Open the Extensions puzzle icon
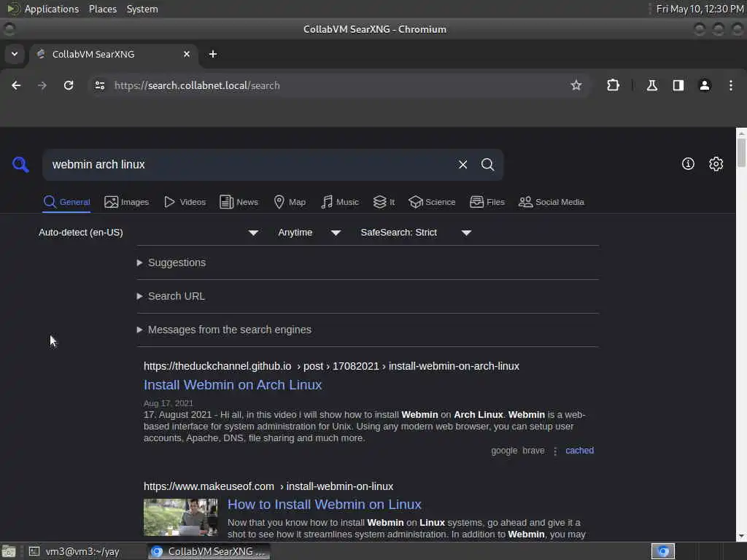Viewport: 747px width, 560px height. tap(613, 85)
